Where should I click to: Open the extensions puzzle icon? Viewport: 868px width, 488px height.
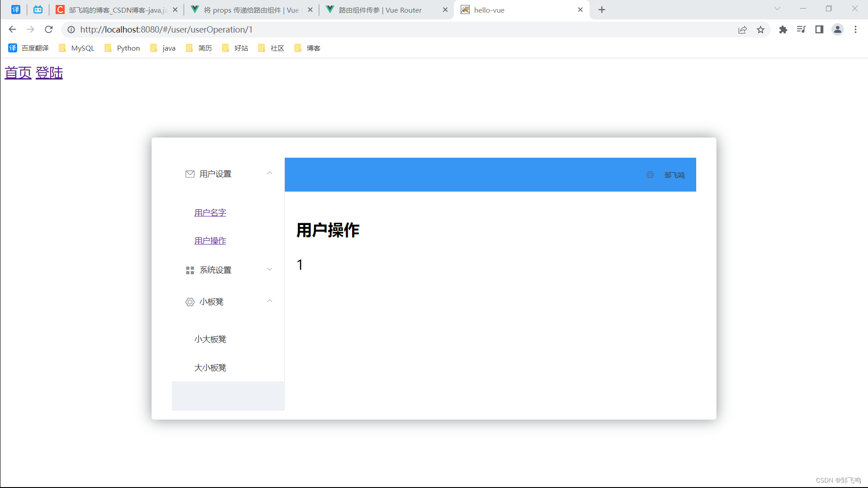(783, 30)
